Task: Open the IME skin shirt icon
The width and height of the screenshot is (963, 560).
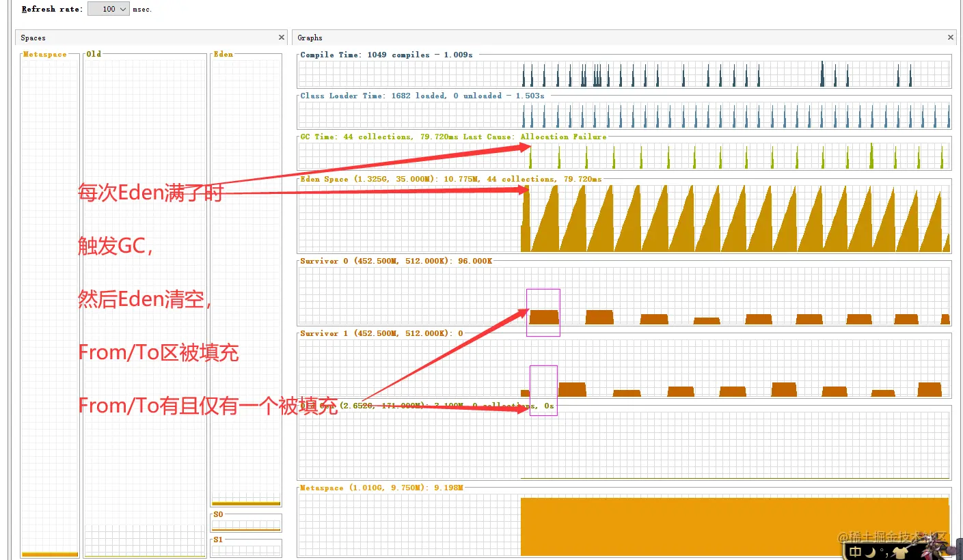Action: point(899,552)
